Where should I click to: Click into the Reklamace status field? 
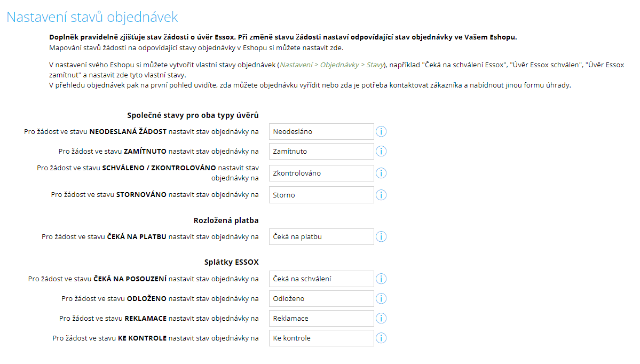pos(321,318)
